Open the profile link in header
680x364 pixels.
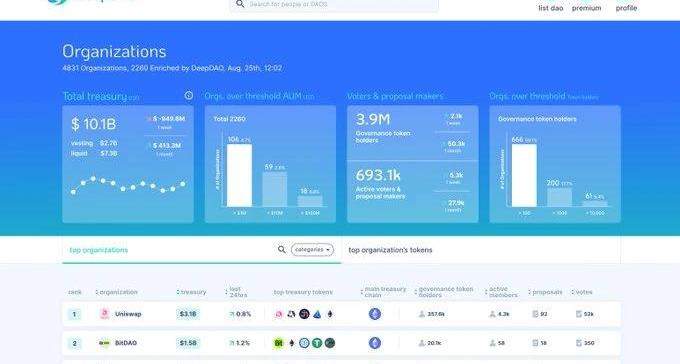click(626, 8)
